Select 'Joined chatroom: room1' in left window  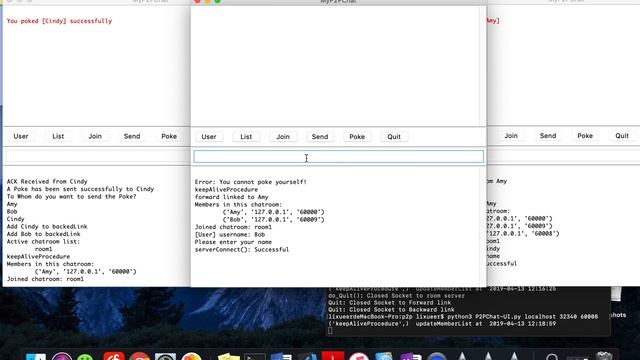[x=45, y=279]
